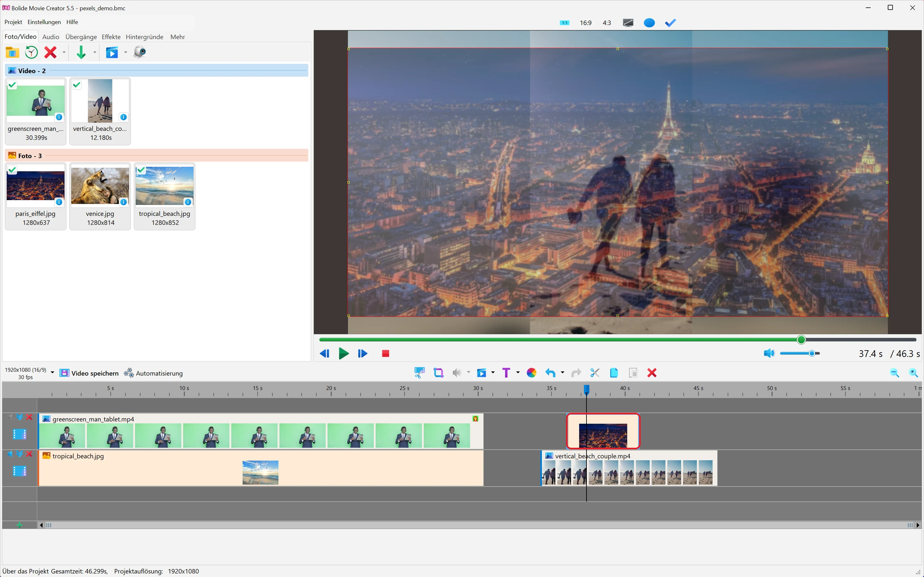Expand dropdown next to timeline volume icon
Image resolution: width=924 pixels, height=577 pixels.
pyautogui.click(x=468, y=373)
